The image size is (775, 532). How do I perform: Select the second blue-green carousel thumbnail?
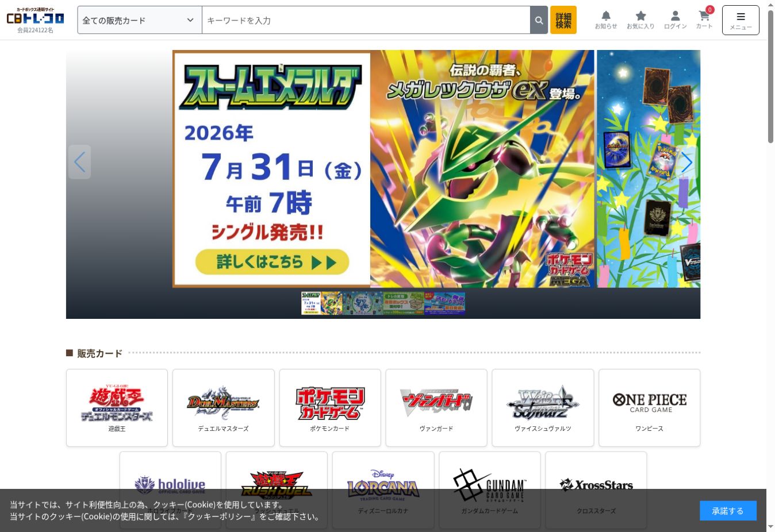point(362,303)
